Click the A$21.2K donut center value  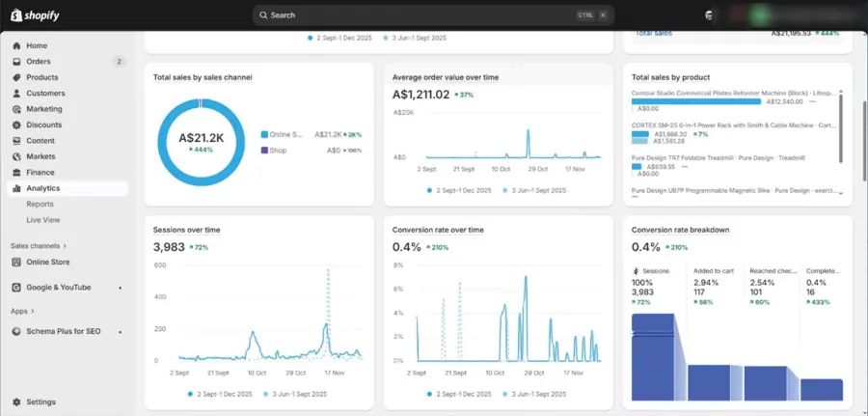(201, 138)
